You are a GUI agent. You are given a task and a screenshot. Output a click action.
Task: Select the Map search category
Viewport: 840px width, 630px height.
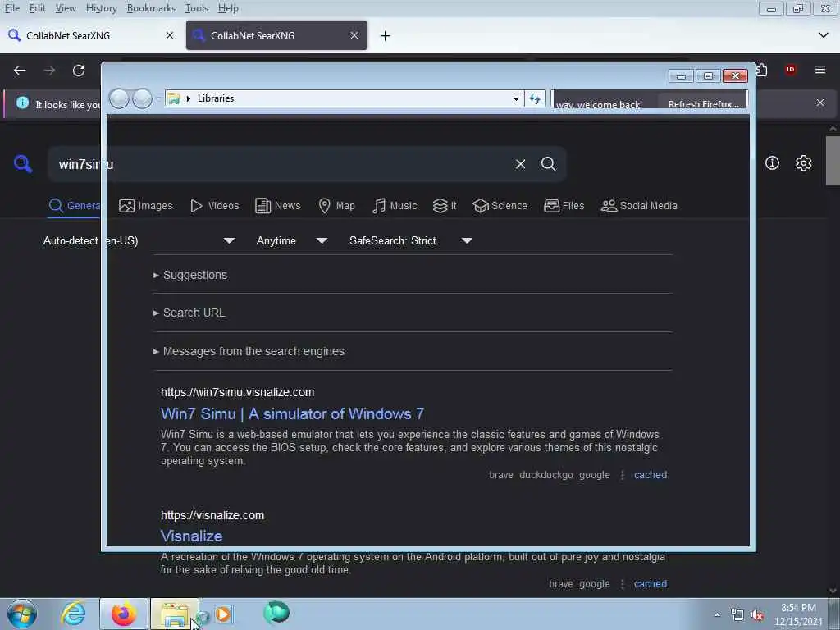[x=336, y=206]
